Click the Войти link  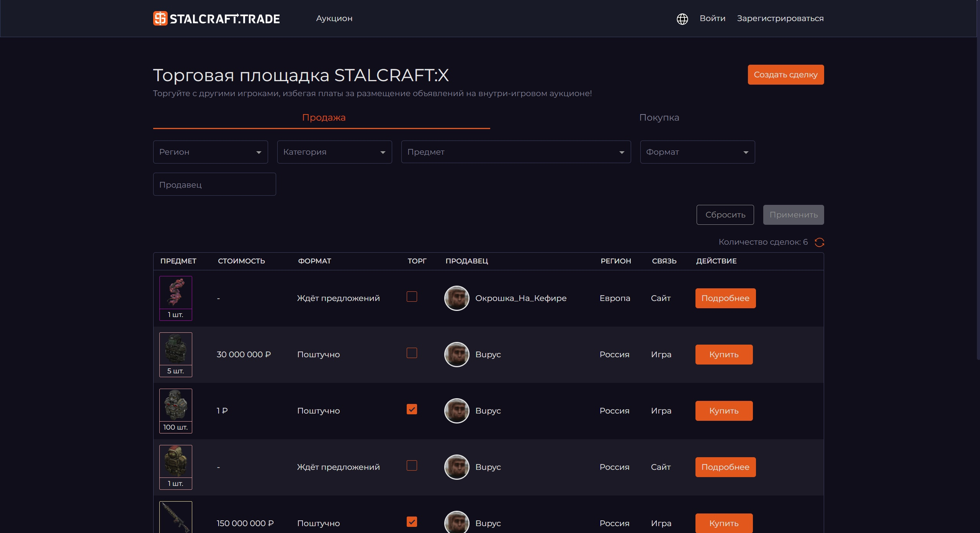coord(712,18)
